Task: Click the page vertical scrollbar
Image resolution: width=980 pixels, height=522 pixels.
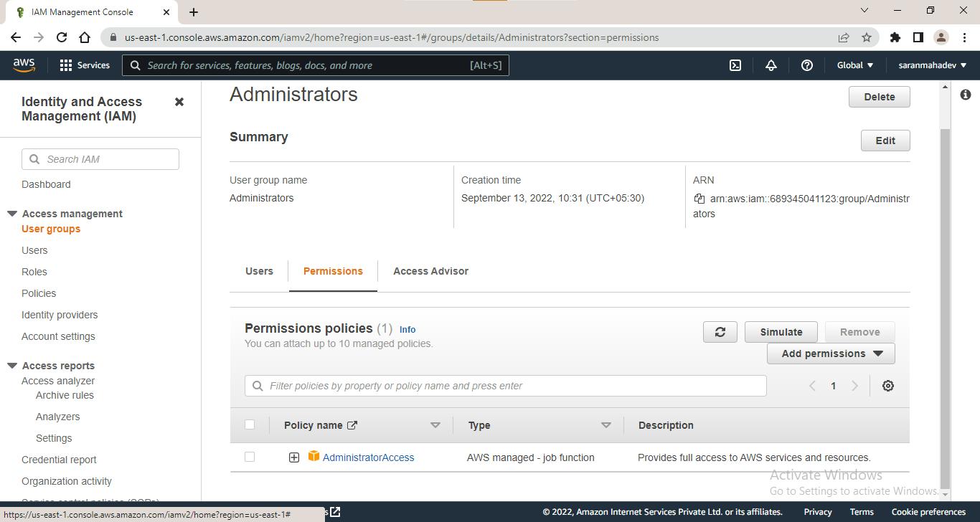Action: click(x=945, y=308)
